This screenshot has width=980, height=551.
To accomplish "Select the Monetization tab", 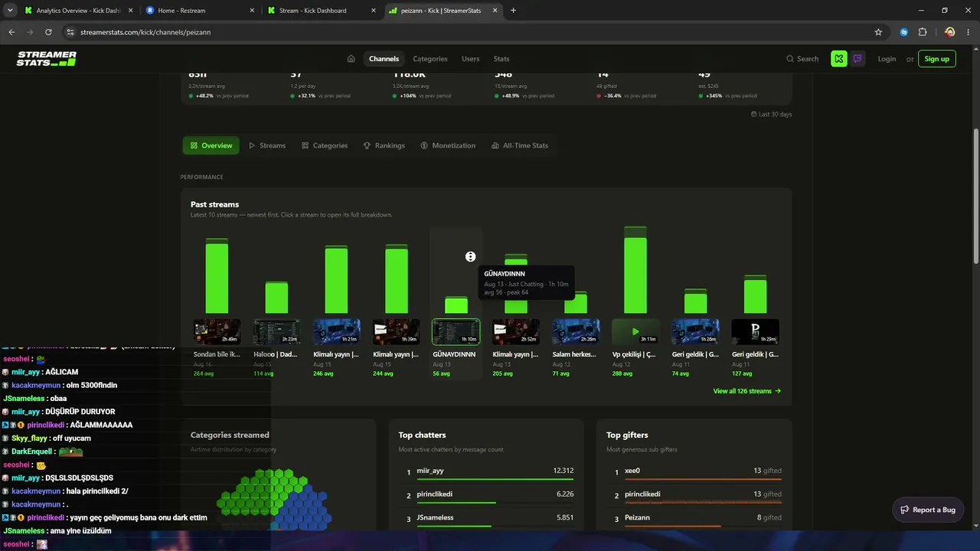I will [448, 145].
